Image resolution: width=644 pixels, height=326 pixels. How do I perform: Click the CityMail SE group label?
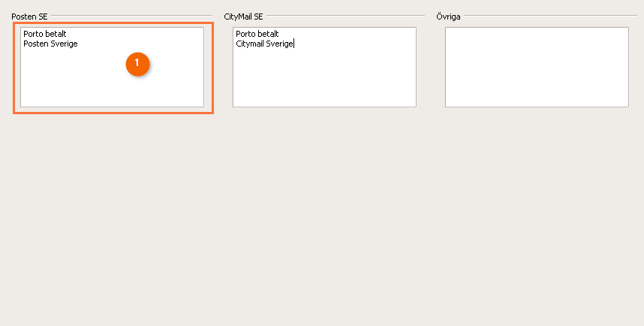(x=243, y=16)
